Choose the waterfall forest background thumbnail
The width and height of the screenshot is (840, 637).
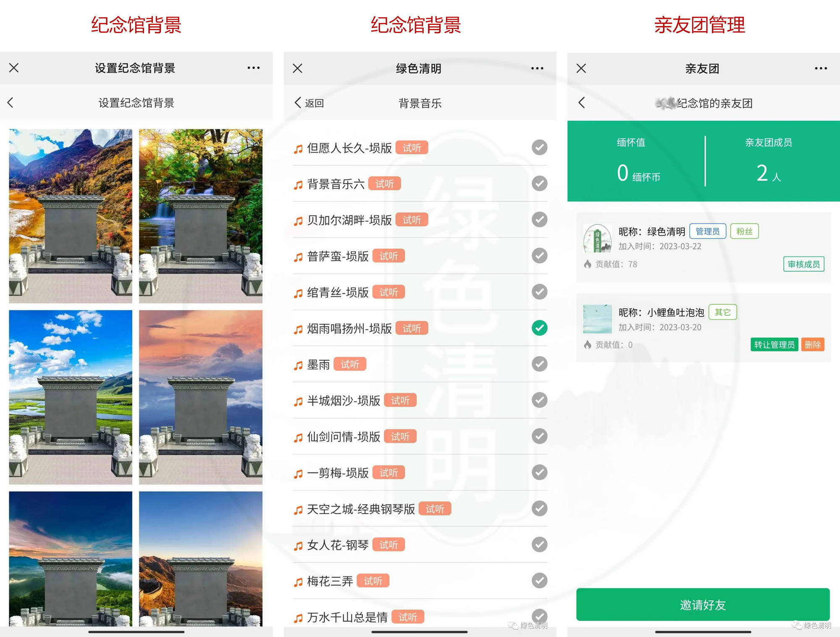(201, 216)
